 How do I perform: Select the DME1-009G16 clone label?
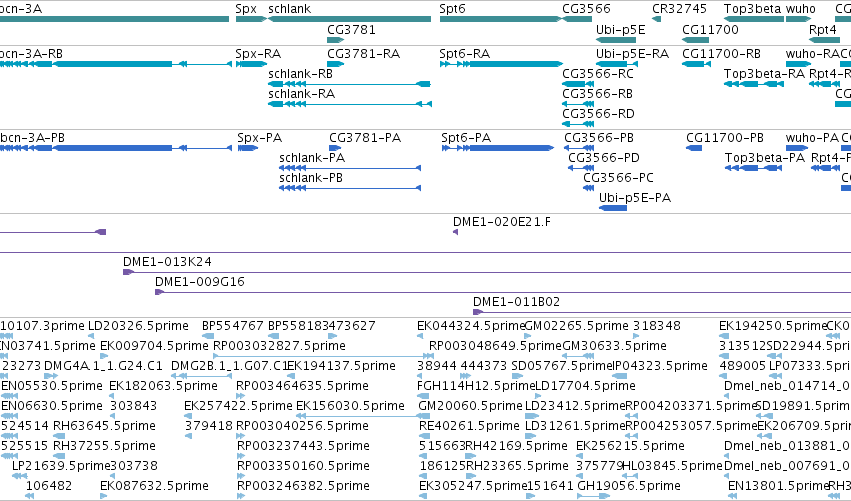coord(200,282)
